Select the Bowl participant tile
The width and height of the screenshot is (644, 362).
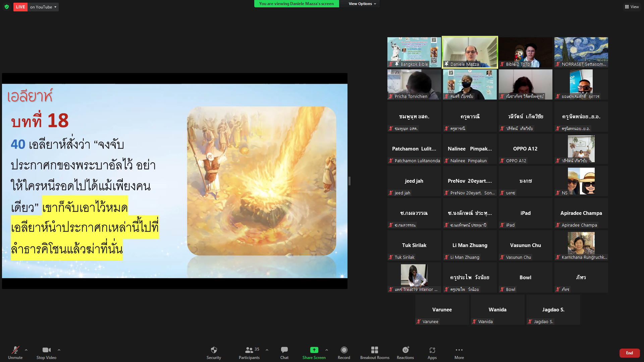525,277
